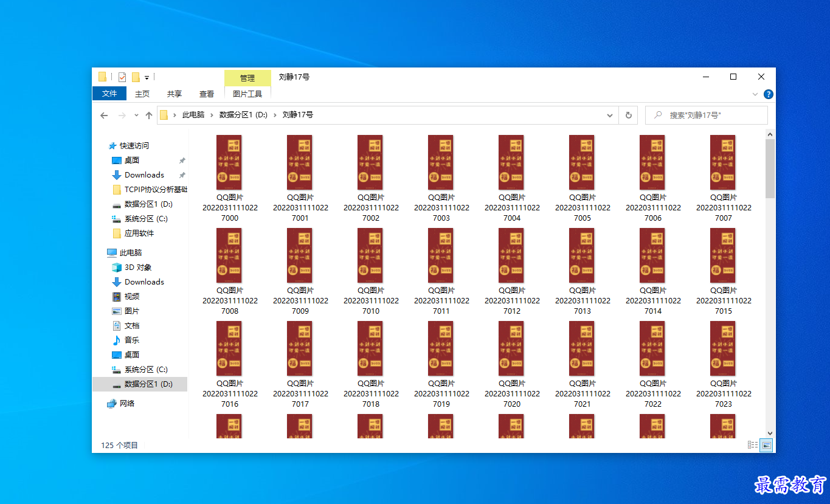The image size is (830, 504).
Task: Open the 图片工具 tab
Action: coord(247,94)
